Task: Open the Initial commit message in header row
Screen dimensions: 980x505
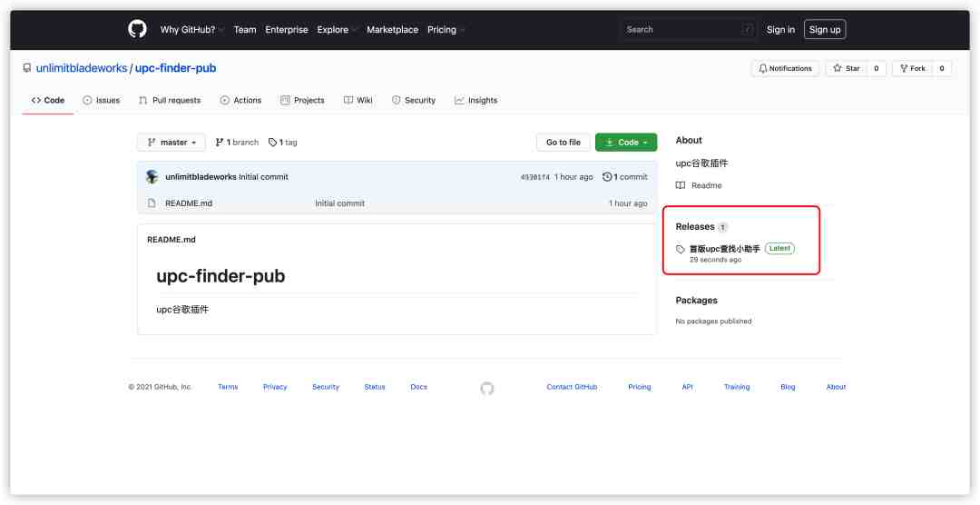Action: [x=264, y=177]
